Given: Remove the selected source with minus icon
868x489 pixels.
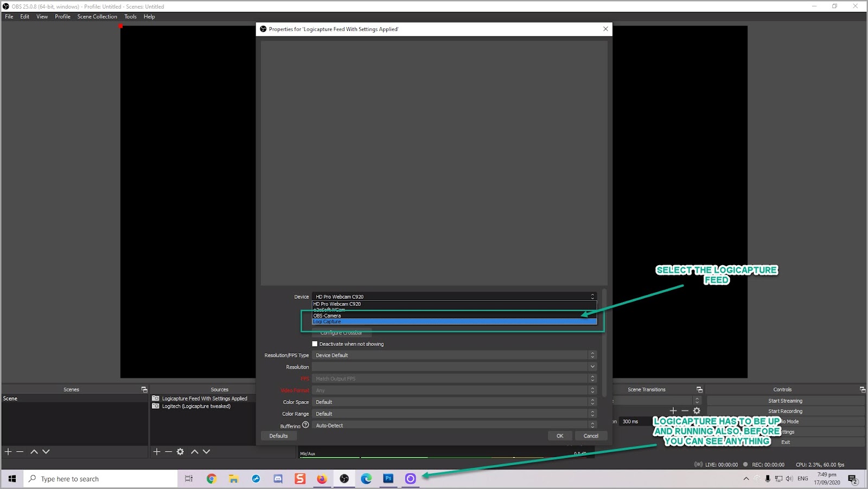Looking at the screenshot, I should [x=169, y=452].
